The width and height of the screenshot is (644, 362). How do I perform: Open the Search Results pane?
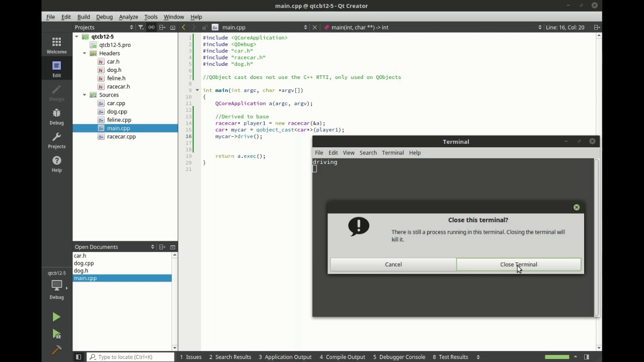pyautogui.click(x=230, y=357)
